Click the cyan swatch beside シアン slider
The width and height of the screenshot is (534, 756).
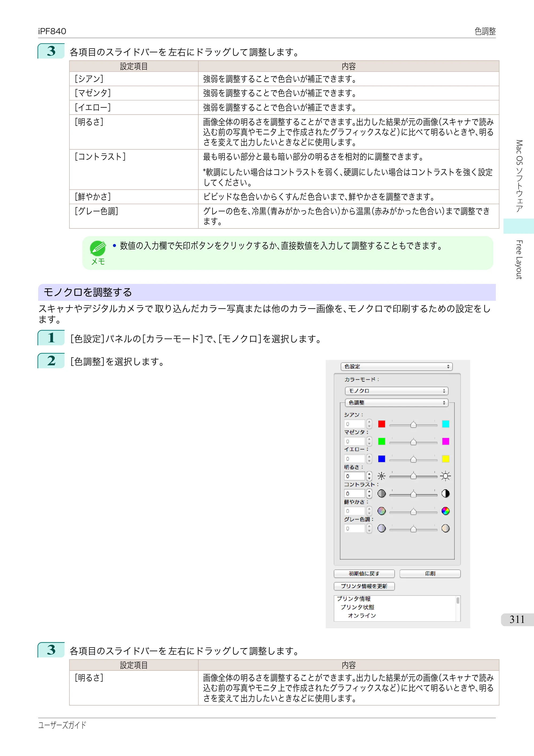click(x=446, y=424)
